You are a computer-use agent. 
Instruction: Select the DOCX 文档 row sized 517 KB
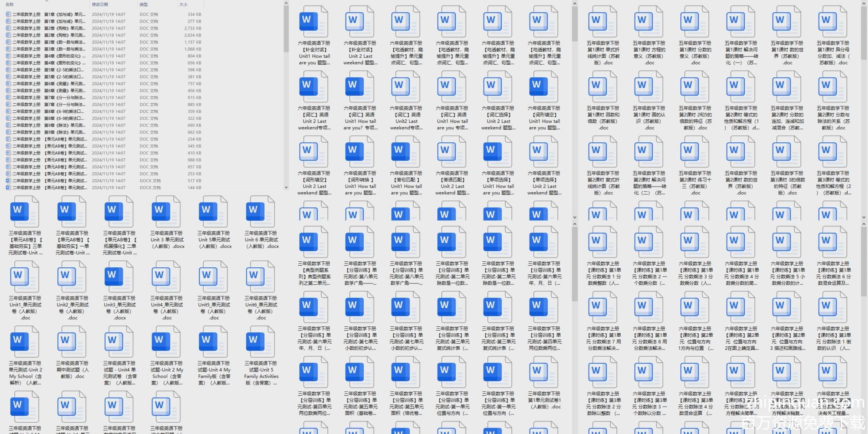[x=104, y=181]
